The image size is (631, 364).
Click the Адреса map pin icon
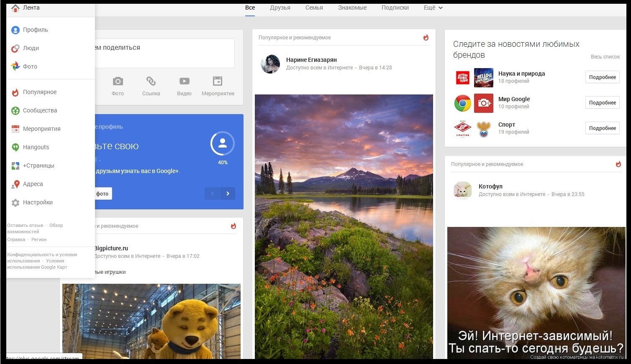pyautogui.click(x=15, y=184)
